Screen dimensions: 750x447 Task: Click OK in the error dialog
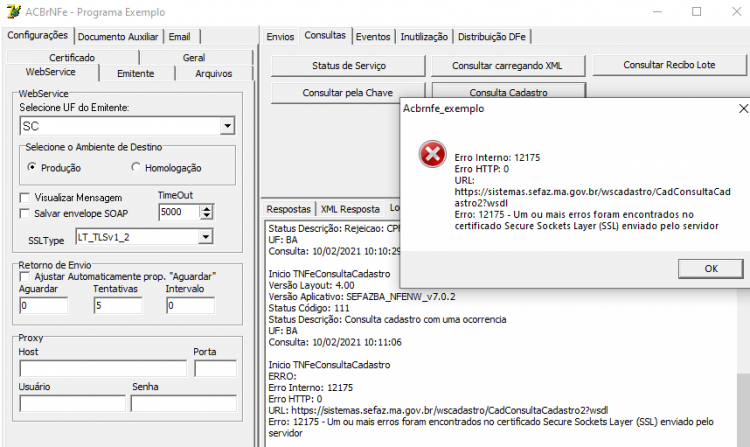[x=711, y=269]
